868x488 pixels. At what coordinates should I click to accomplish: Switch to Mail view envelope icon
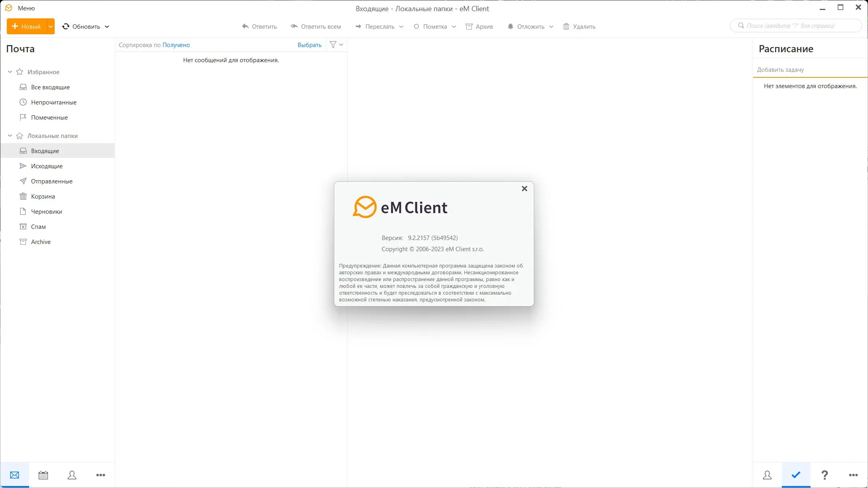tap(14, 475)
